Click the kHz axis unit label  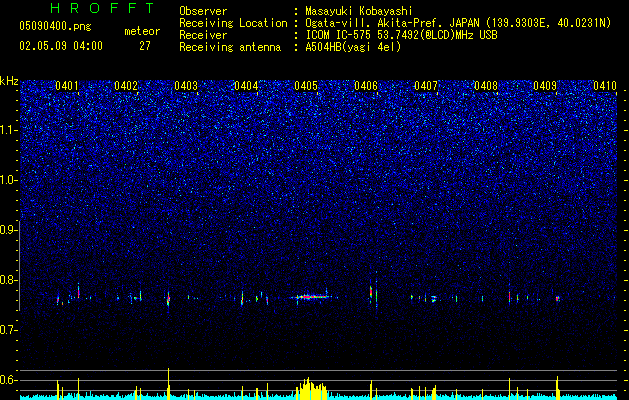click(x=9, y=81)
